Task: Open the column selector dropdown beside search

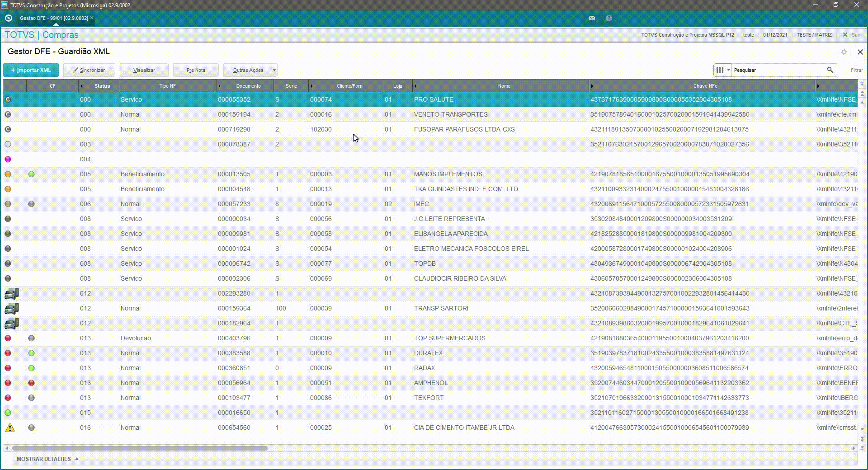Action: coord(722,70)
